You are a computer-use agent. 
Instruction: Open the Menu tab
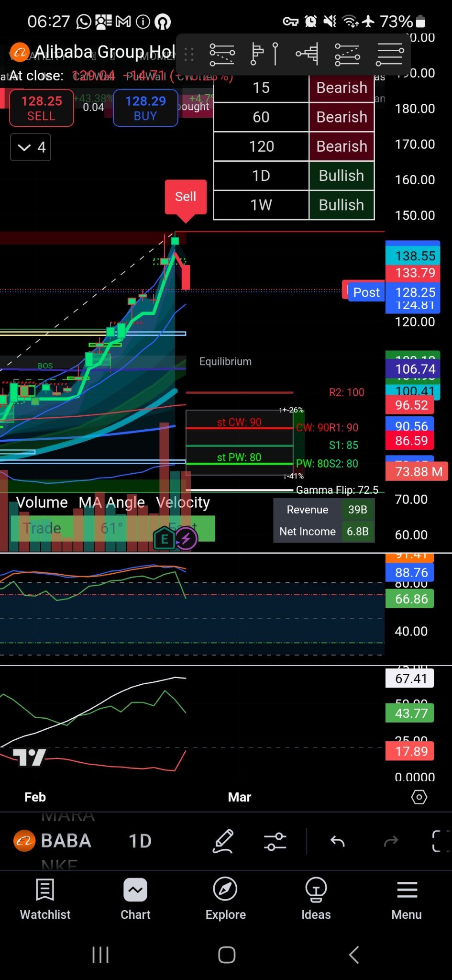(x=407, y=900)
